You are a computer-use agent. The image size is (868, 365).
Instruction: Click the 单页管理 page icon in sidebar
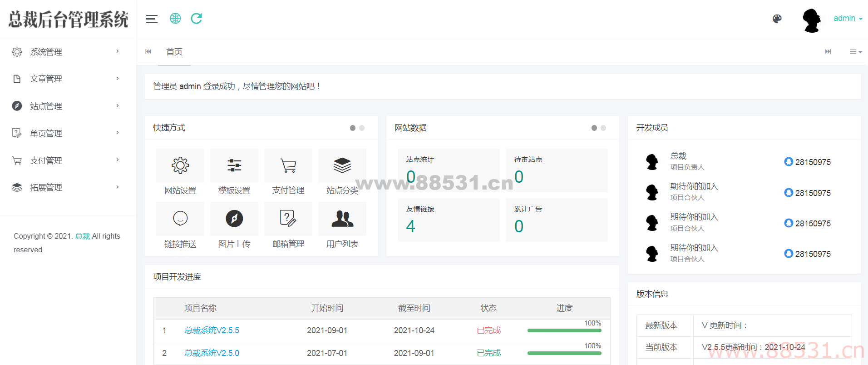point(17,133)
